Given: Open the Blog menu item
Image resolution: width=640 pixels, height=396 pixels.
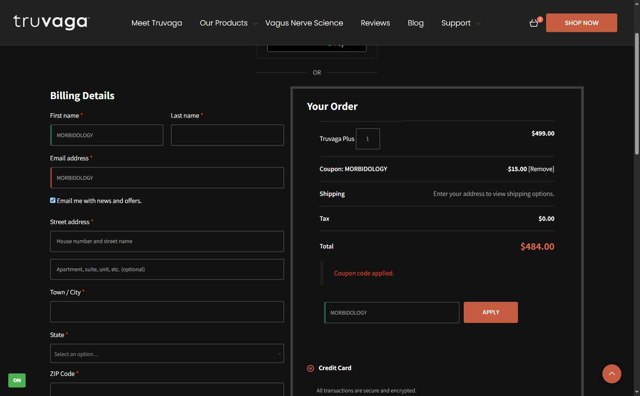Looking at the screenshot, I should 416,23.
